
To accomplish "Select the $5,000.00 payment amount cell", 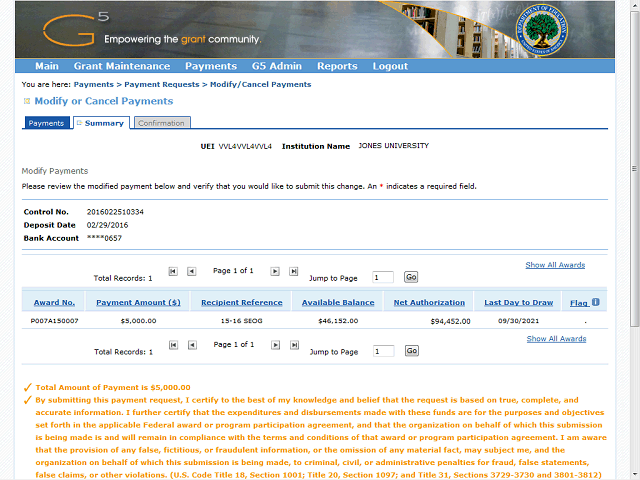I will [138, 321].
